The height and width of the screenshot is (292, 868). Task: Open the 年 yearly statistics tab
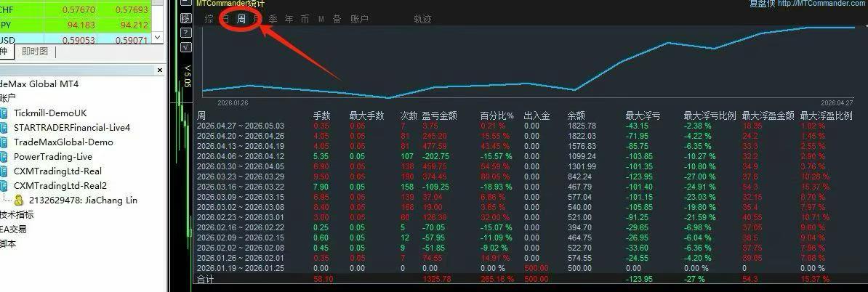289,19
